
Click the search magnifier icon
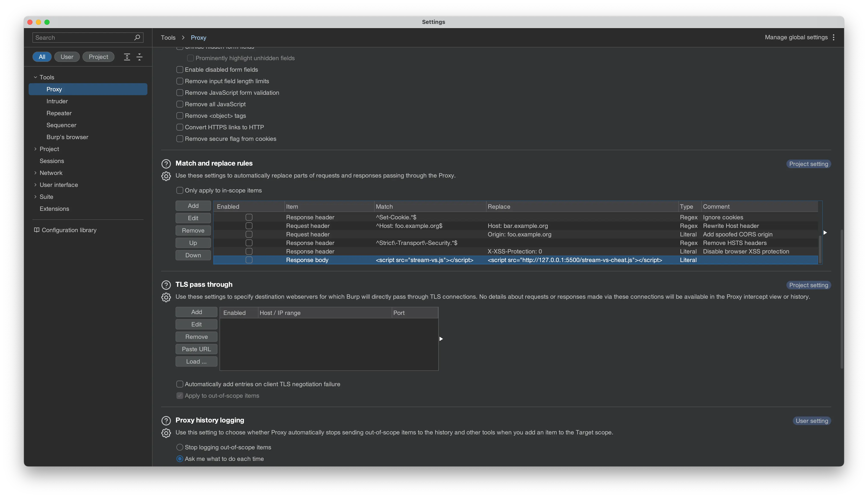coord(137,37)
